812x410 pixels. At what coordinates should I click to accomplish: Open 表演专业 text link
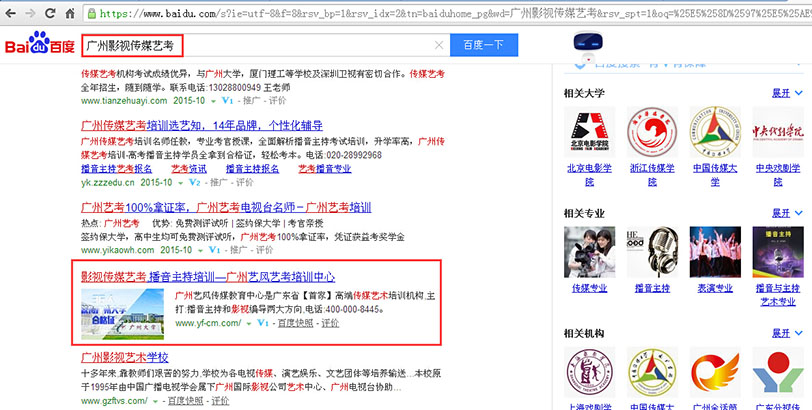pyautogui.click(x=715, y=288)
